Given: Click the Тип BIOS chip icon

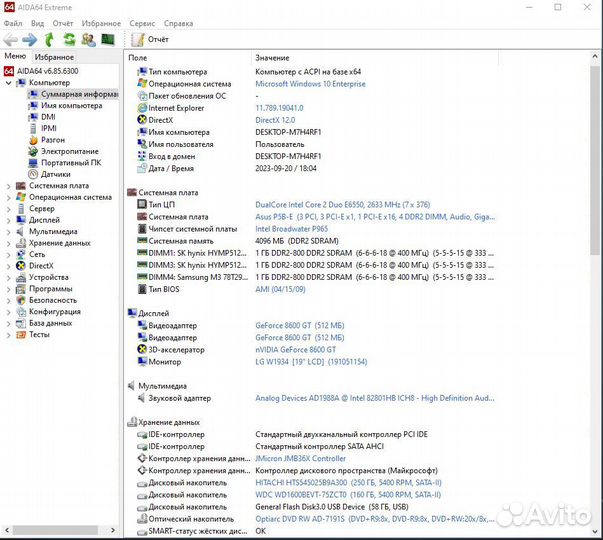Looking at the screenshot, I should tap(142, 289).
